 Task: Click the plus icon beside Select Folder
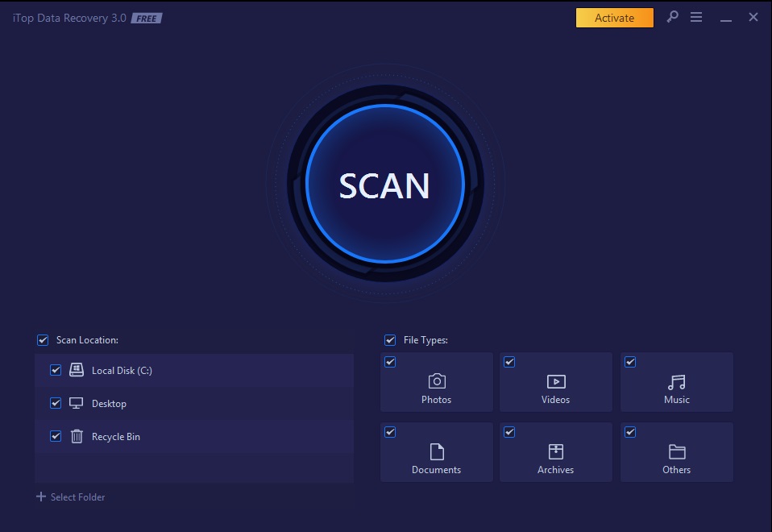[x=41, y=497]
